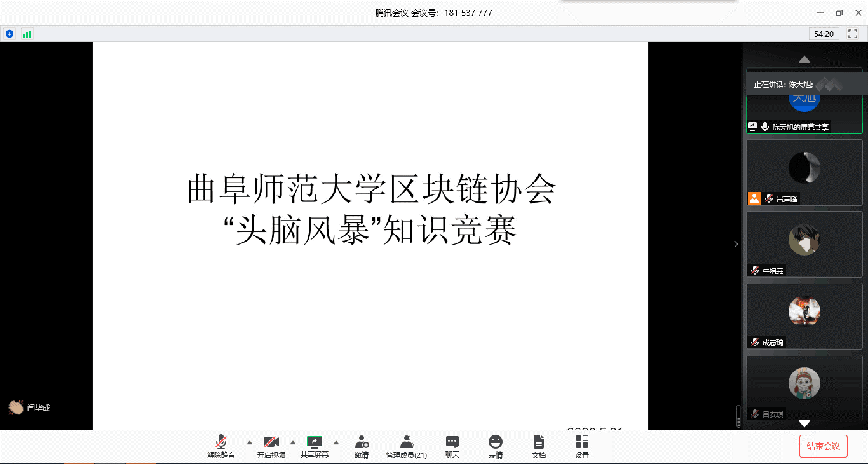The height and width of the screenshot is (464, 868).
Task: Click the 邀请 invite icon
Action: (362, 442)
